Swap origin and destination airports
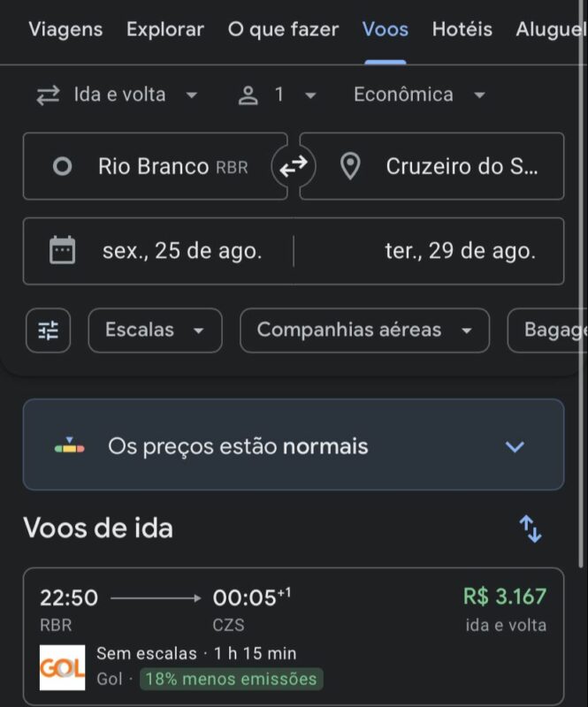This screenshot has width=588, height=707. [x=294, y=166]
